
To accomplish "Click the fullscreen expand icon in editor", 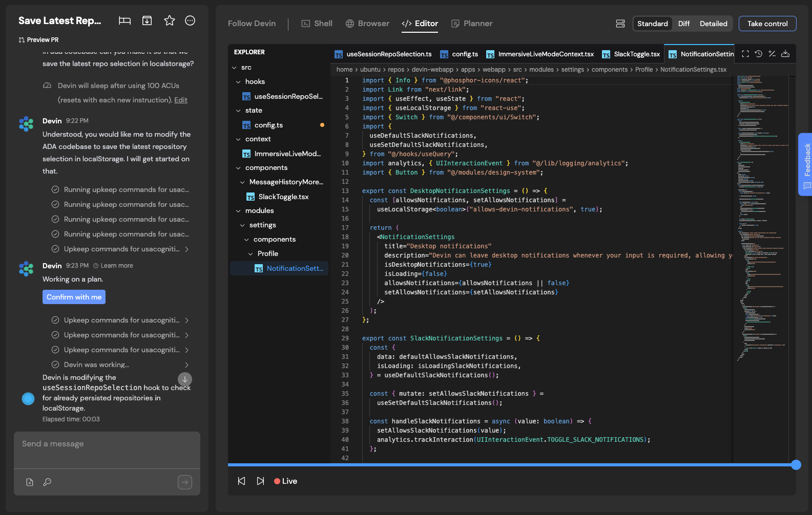I will [x=745, y=54].
